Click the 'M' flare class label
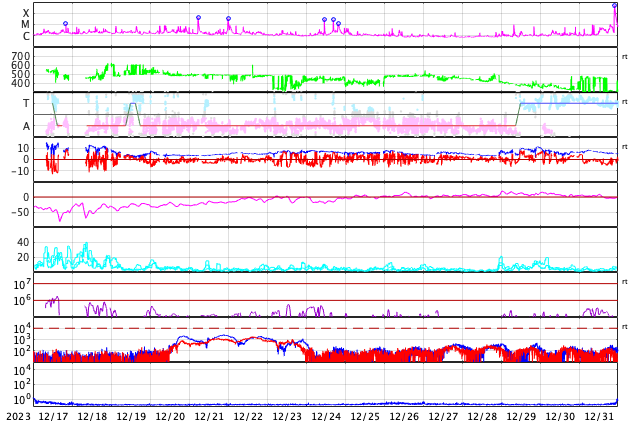The width and height of the screenshot is (634, 424). (25, 25)
